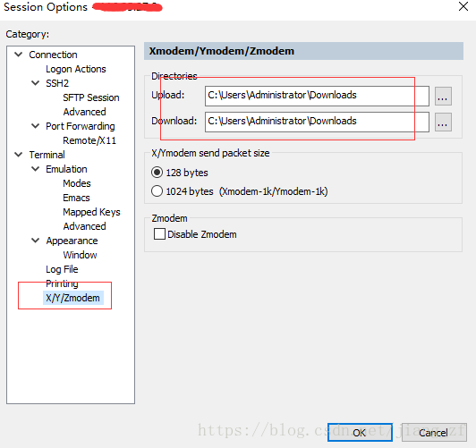Select Advanced under Emulation
476x448 pixels.
[x=84, y=226]
